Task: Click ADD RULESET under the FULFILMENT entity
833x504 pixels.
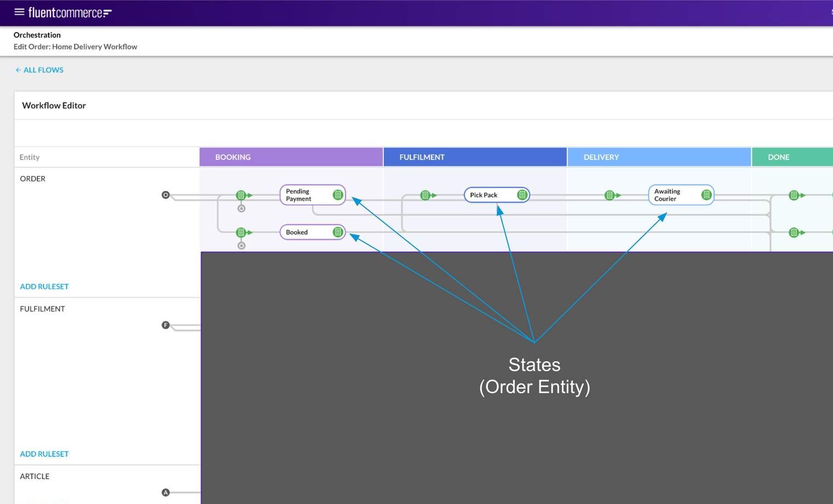Action: tap(44, 454)
